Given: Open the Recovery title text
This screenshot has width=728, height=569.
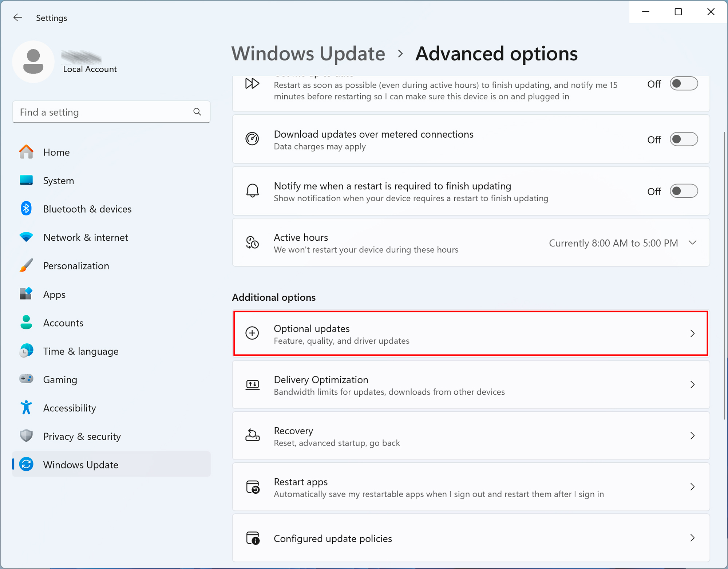Looking at the screenshot, I should [x=293, y=431].
